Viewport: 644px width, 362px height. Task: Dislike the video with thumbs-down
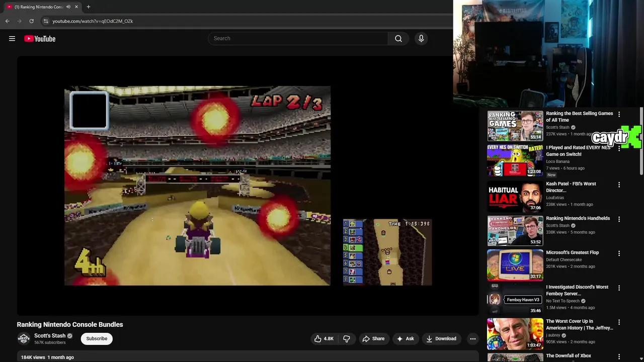347,339
